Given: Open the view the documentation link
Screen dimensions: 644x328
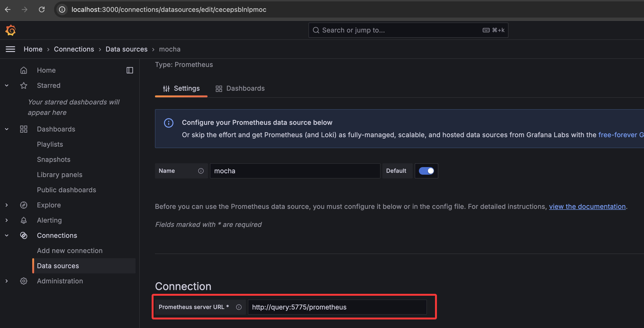Looking at the screenshot, I should click(587, 206).
